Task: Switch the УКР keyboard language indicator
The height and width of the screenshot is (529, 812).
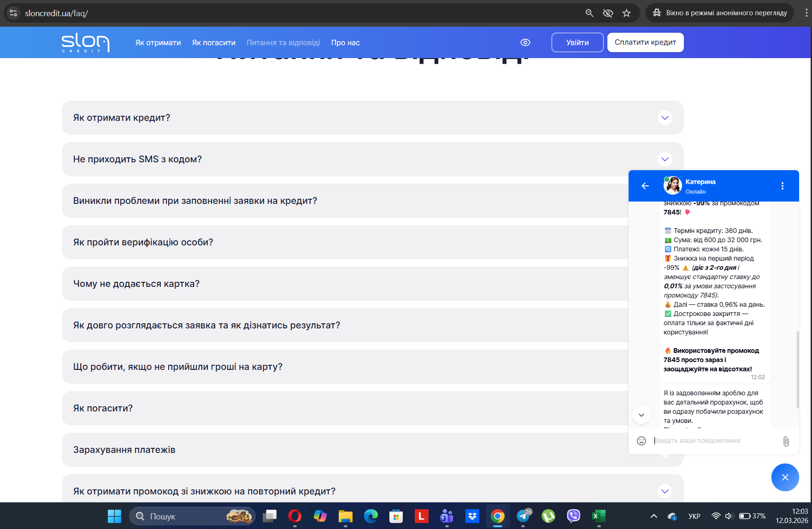Action: [694, 516]
